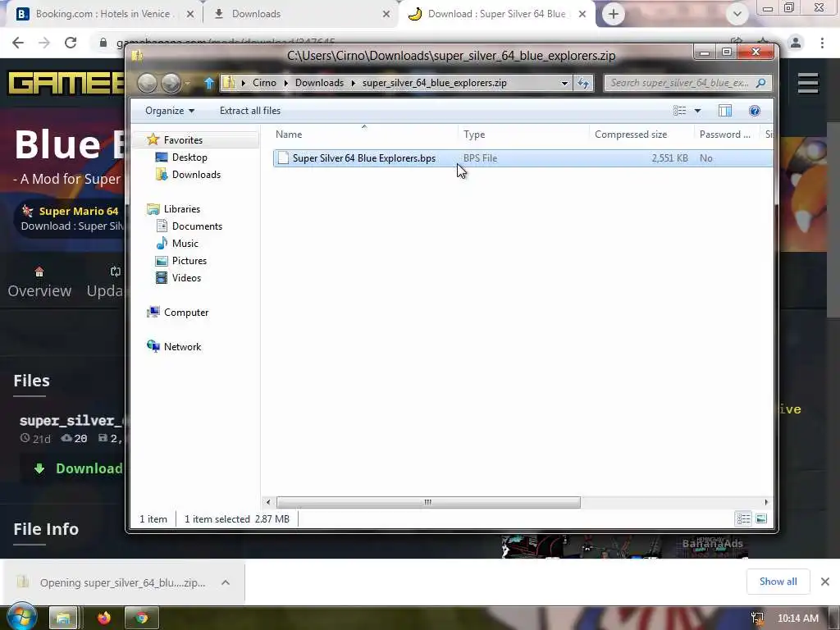Open the Windows Start orb

click(x=21, y=617)
